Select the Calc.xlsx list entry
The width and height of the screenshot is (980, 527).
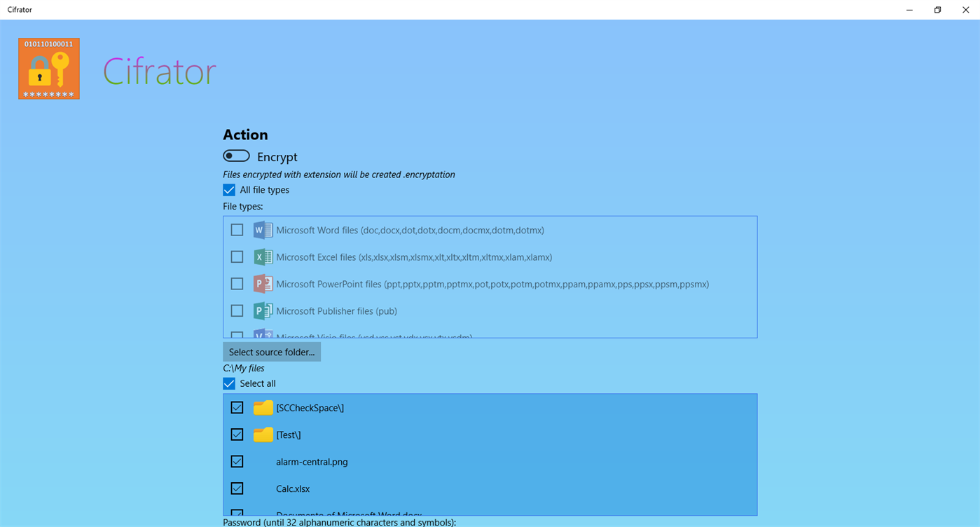pos(293,488)
